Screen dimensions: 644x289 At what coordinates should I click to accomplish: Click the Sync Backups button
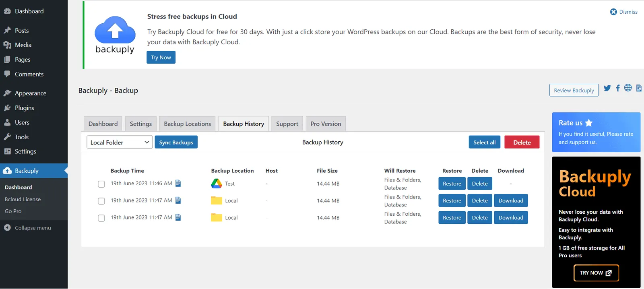[x=176, y=142]
